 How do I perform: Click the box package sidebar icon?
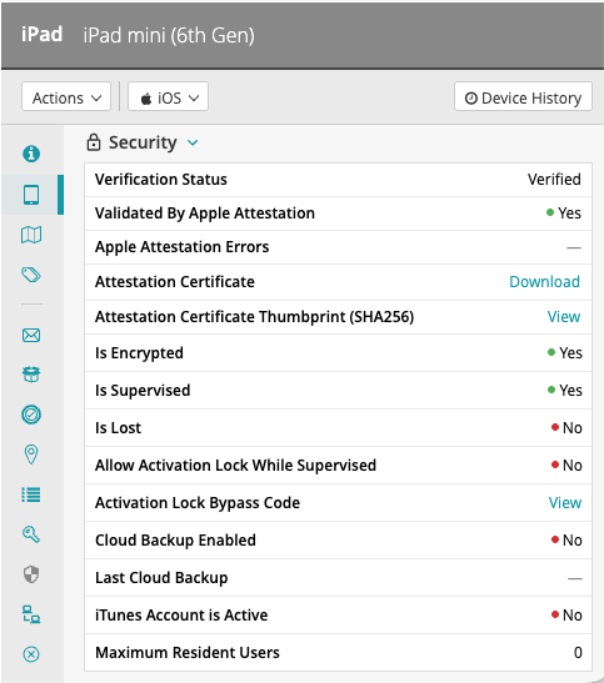click(x=31, y=375)
